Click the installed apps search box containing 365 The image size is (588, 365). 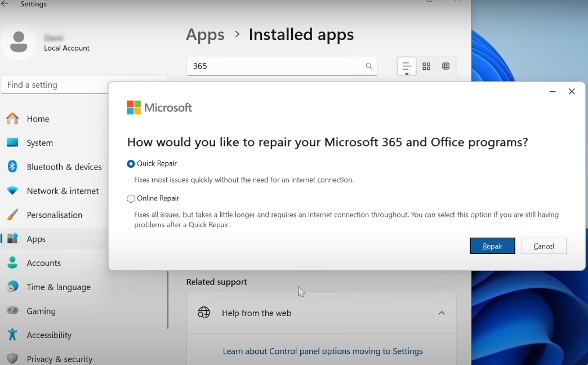point(282,66)
